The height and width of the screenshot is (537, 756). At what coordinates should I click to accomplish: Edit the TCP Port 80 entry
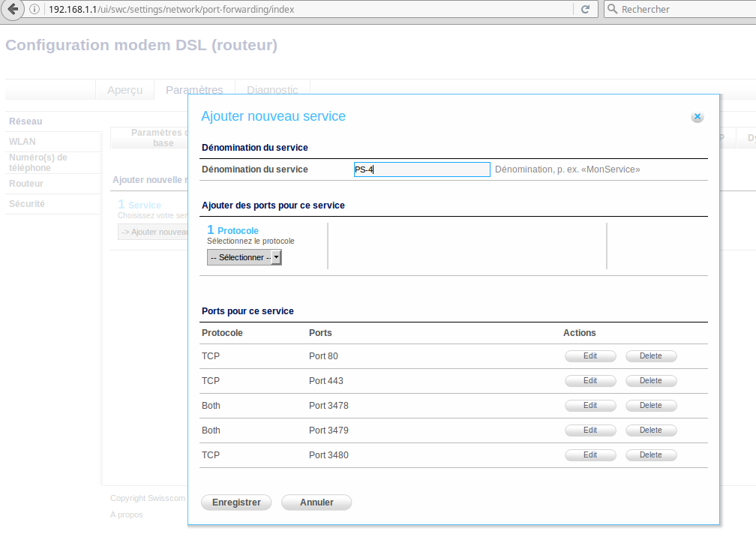tap(590, 356)
